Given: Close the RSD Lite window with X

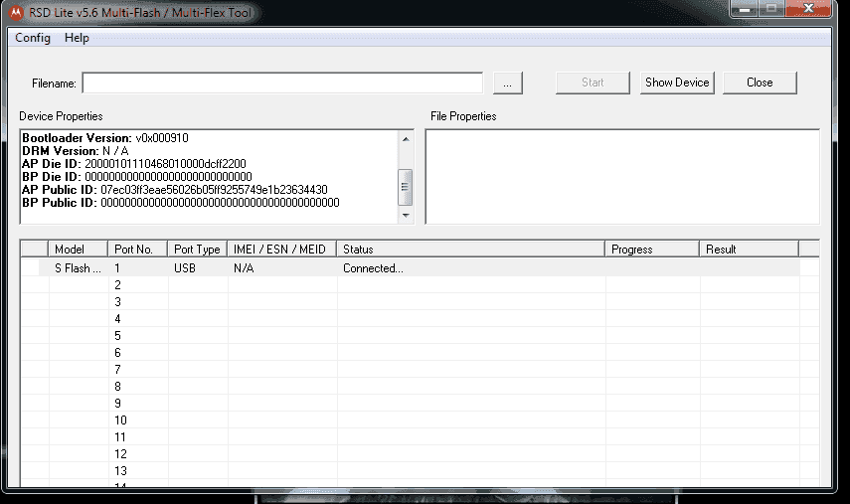Looking at the screenshot, I should 807,9.
